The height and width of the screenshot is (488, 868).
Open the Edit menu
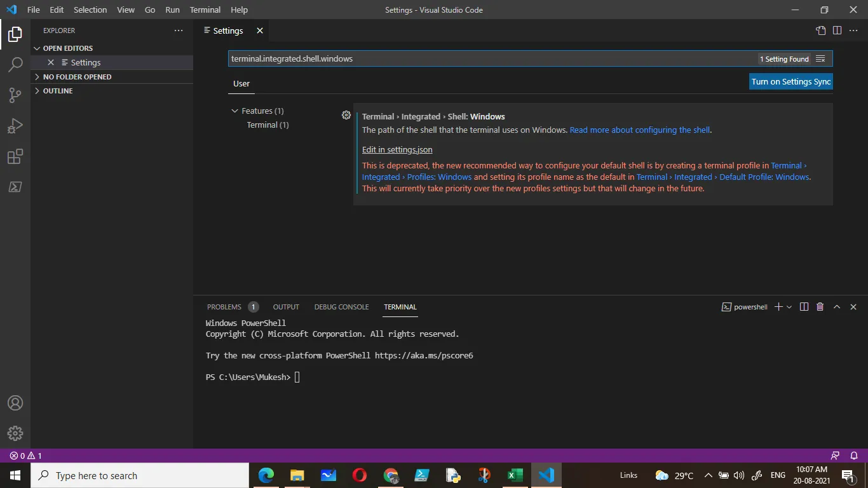pos(57,10)
